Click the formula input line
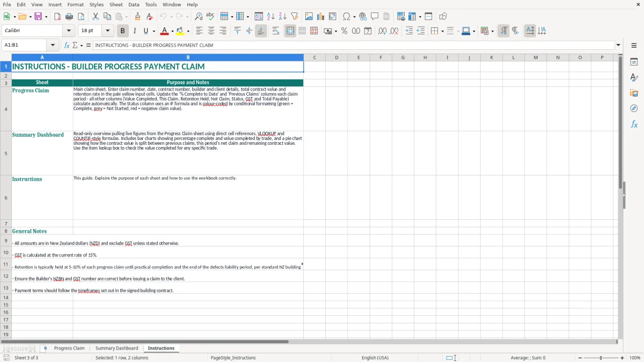 pyautogui.click(x=353, y=45)
